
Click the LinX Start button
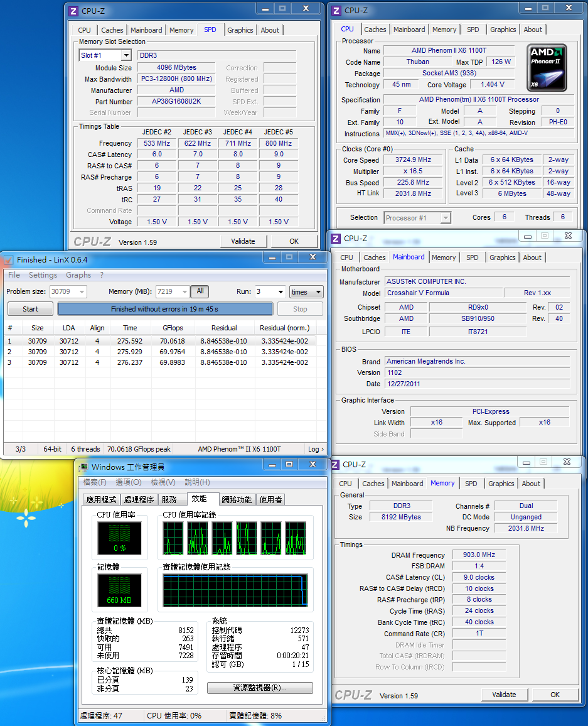pos(31,309)
